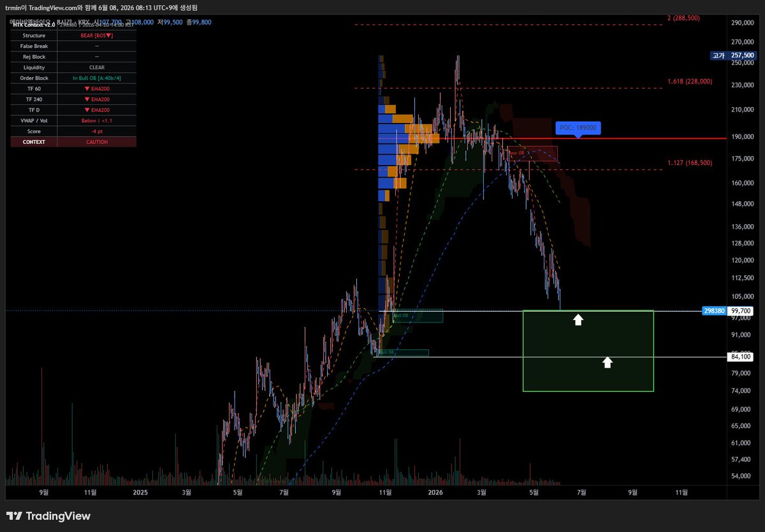Click the 79,000 price axis label
765x532 pixels.
(742, 373)
